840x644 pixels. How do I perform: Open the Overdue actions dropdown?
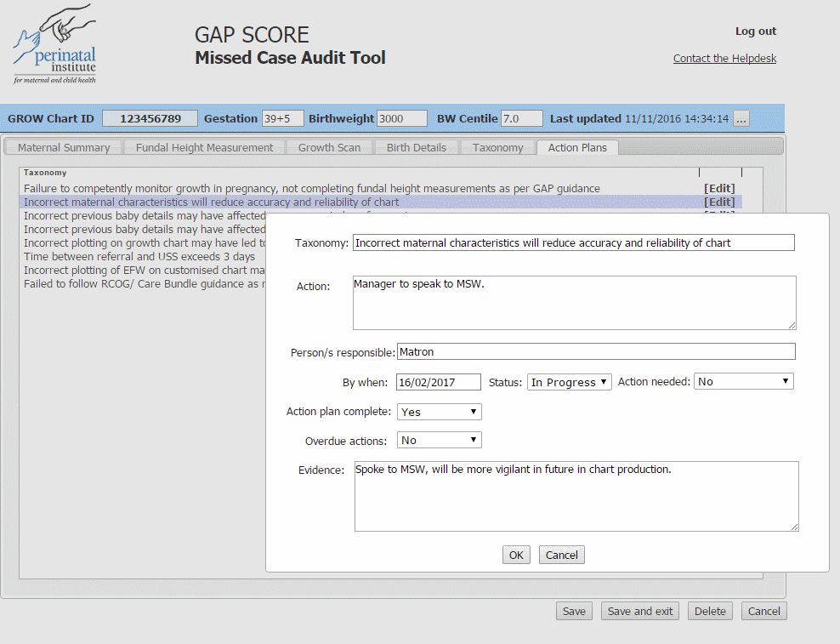439,439
